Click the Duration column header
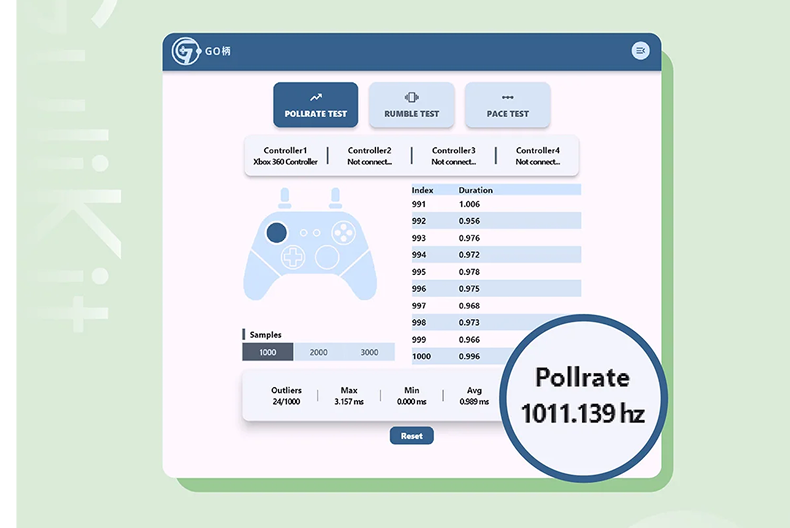 click(x=476, y=190)
